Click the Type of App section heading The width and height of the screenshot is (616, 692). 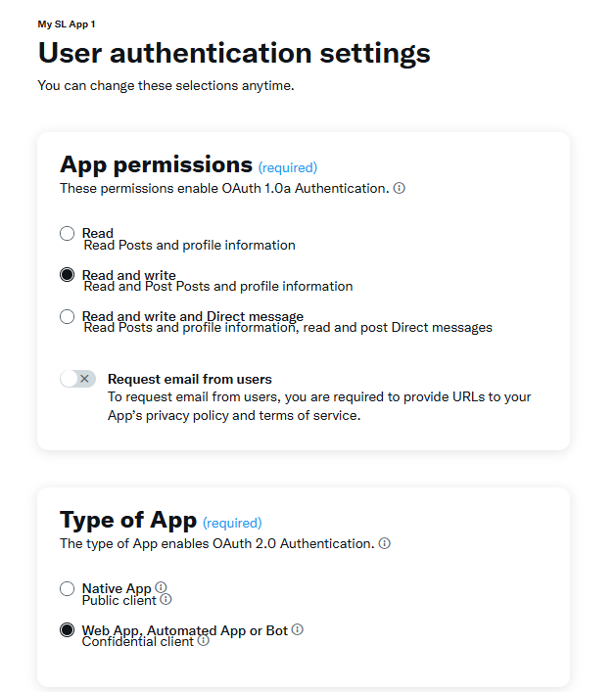tap(128, 520)
